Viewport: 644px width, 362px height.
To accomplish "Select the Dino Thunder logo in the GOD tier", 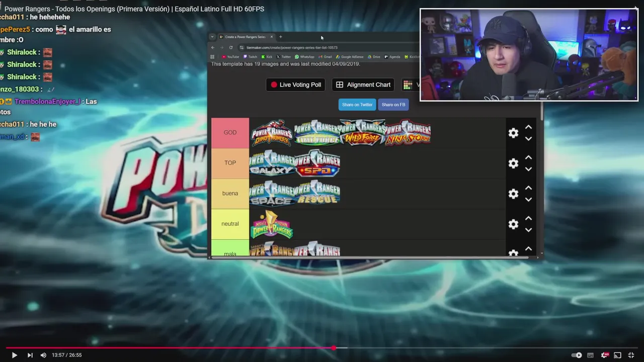I will pos(272,133).
